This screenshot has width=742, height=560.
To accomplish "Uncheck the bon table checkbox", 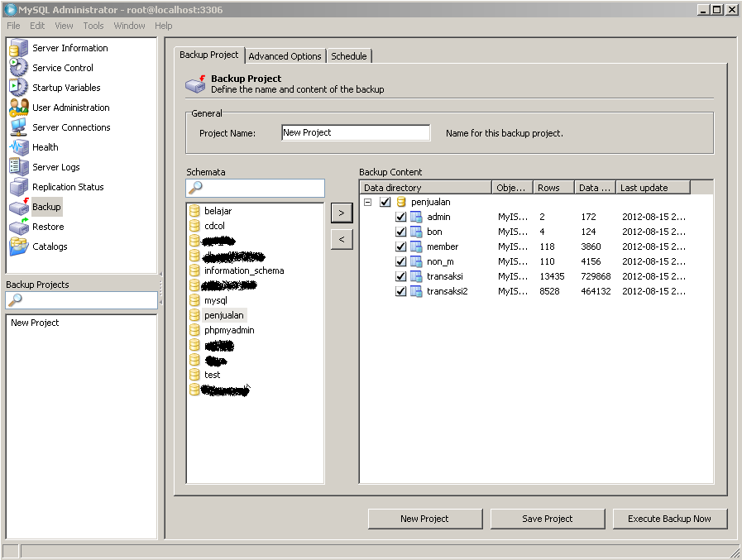I will [401, 232].
